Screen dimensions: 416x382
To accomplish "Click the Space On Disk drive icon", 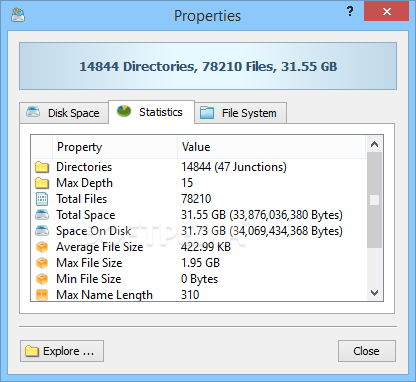I will click(42, 231).
